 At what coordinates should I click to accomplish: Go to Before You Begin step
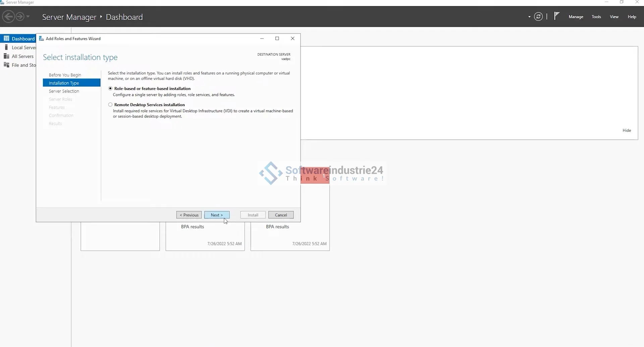click(65, 75)
